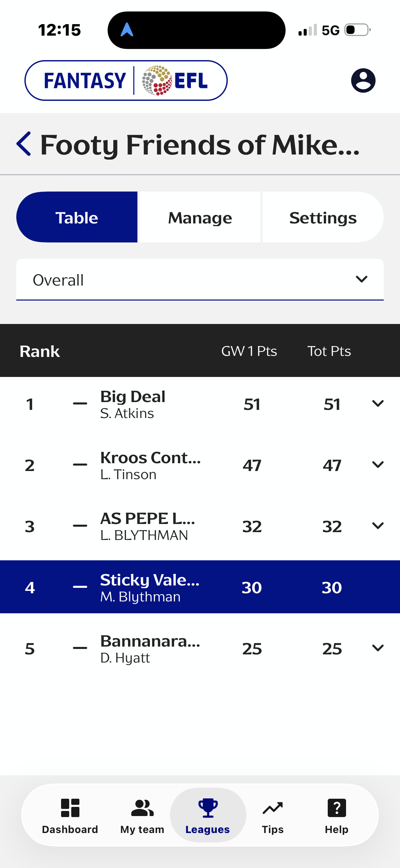
Task: Expand the Kroos Cont... row chevron
Action: point(378,465)
